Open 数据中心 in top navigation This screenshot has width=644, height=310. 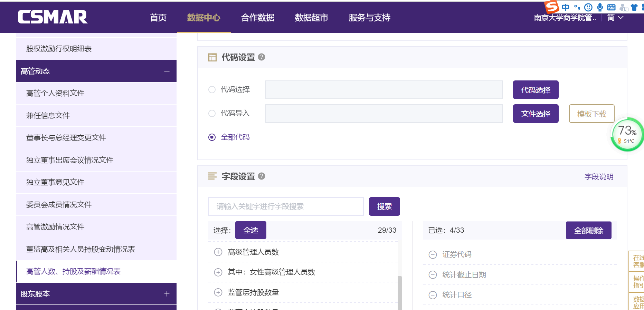pyautogui.click(x=203, y=18)
